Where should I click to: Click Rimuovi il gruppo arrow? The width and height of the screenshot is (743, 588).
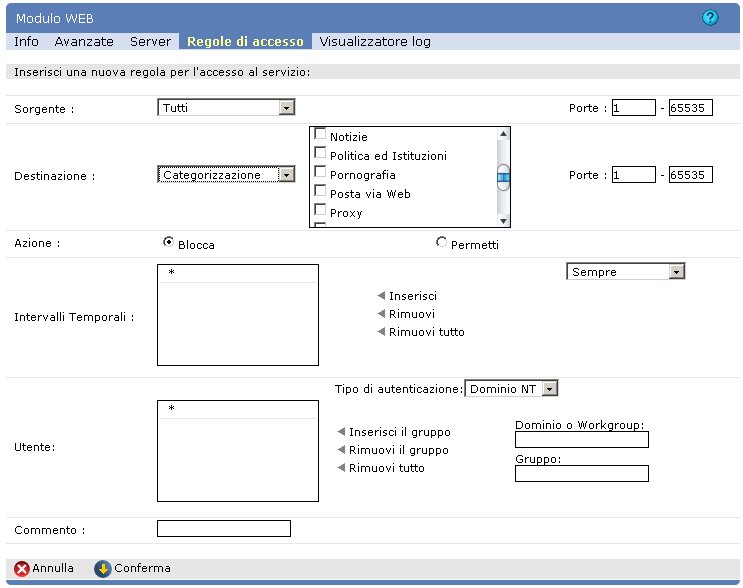(x=341, y=450)
